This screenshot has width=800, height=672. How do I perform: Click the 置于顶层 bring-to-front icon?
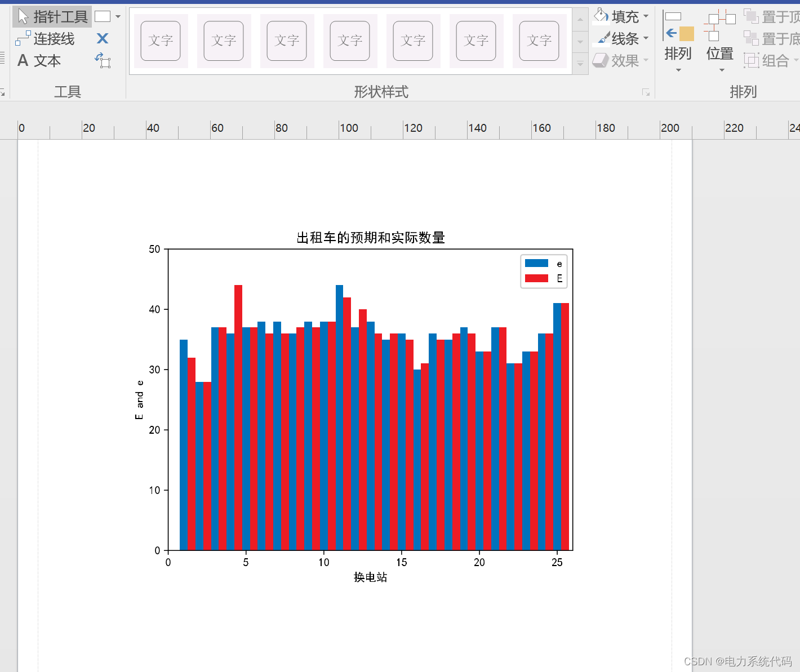coord(752,16)
